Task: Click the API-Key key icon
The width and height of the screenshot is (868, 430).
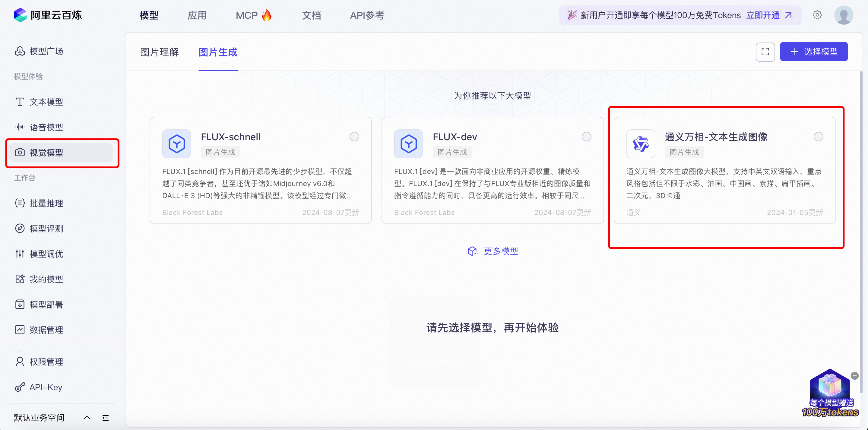Action: click(20, 387)
